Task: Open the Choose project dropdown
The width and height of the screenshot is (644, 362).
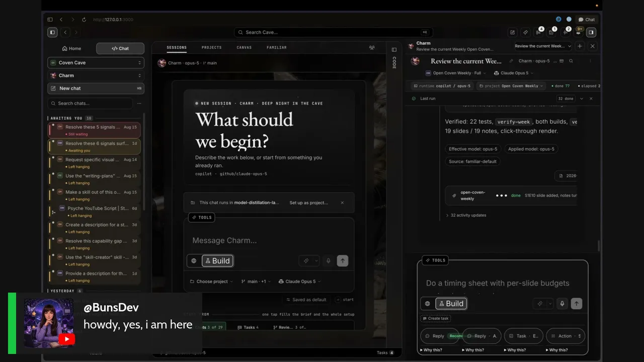Action: tap(211, 282)
